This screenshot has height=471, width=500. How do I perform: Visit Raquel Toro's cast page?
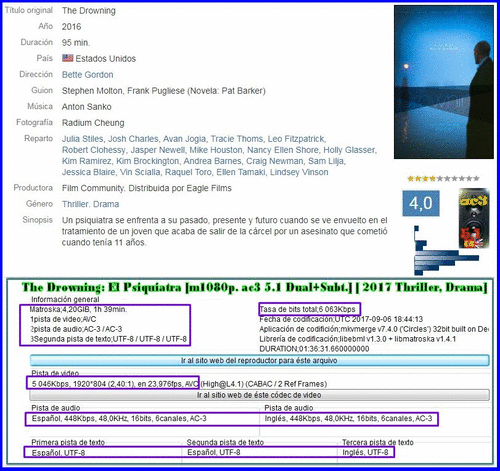pos(188,172)
